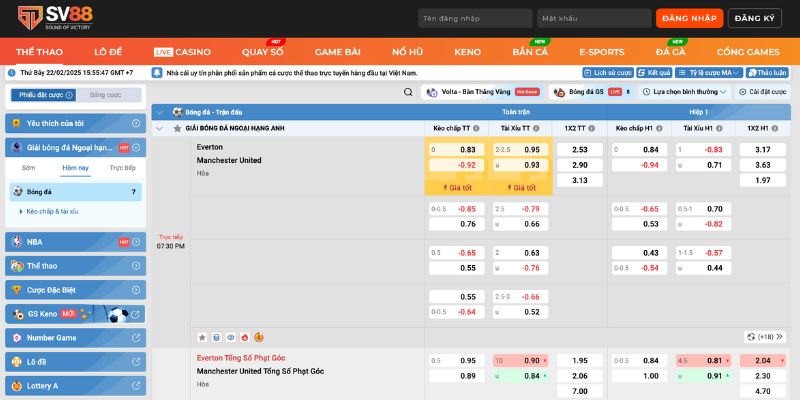Click the announcement bell icon
The height and width of the screenshot is (400, 800).
[x=157, y=73]
